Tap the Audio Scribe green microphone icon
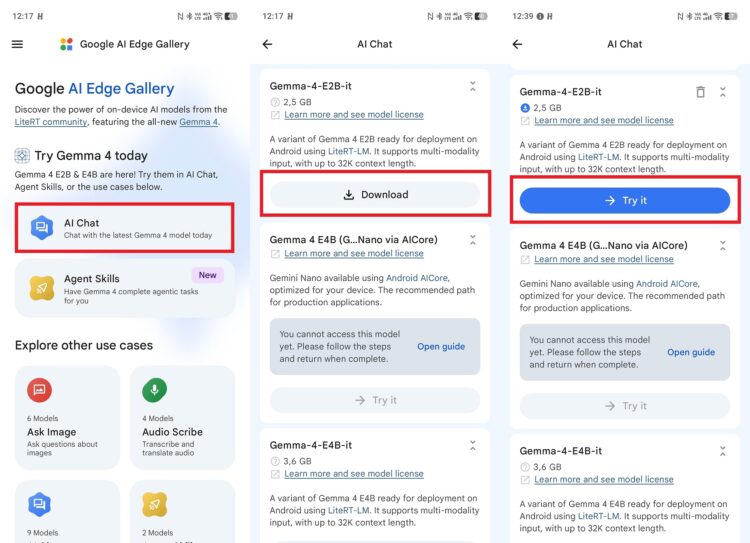 (154, 390)
